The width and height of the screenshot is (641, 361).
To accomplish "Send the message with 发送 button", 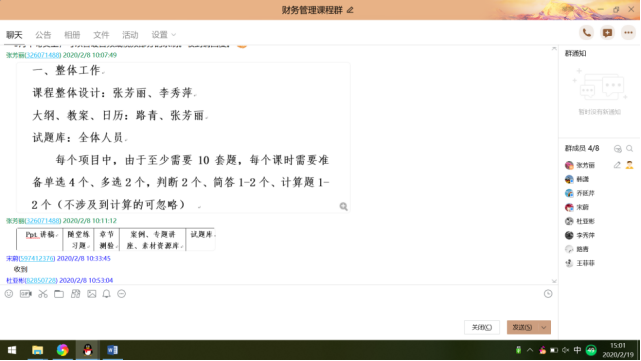I will point(522,327).
